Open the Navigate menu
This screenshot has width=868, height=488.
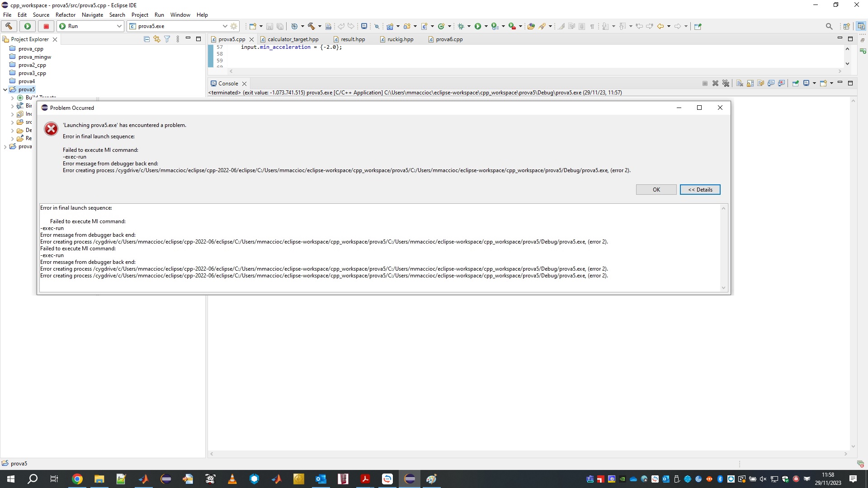[x=93, y=15]
